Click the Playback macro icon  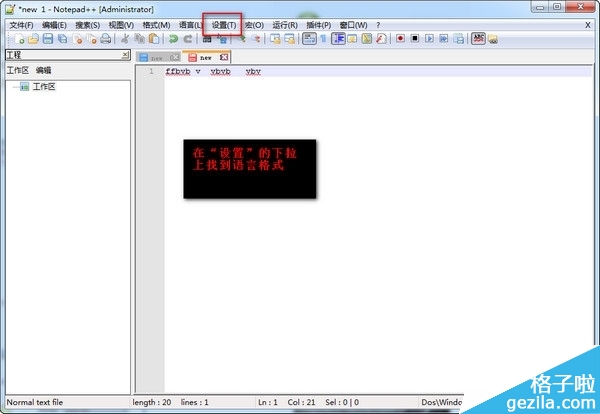(429, 39)
